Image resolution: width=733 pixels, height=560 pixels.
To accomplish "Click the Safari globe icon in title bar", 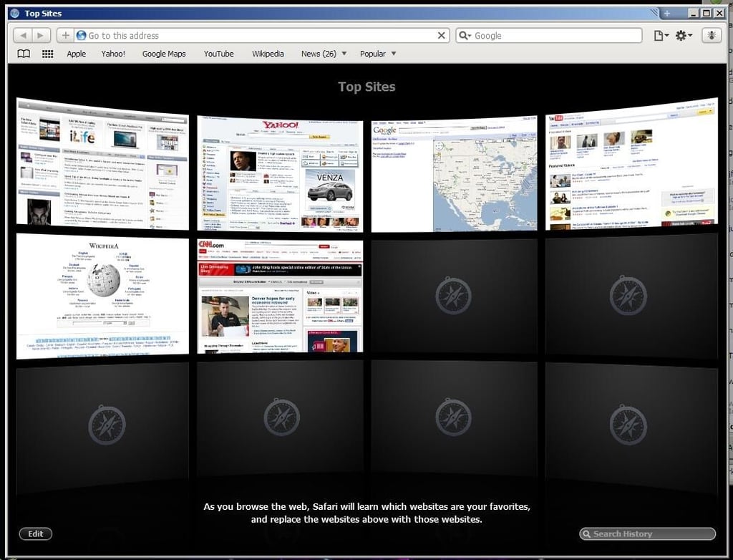I will click(x=14, y=13).
